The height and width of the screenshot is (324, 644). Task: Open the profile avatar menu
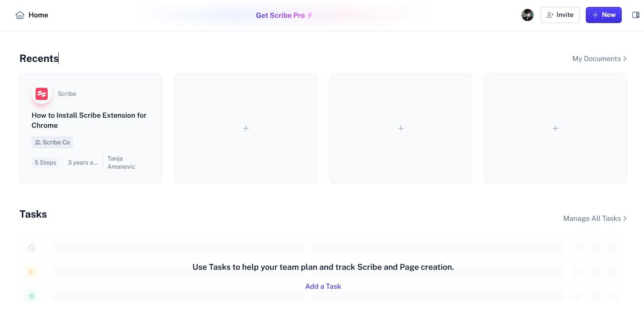(527, 15)
